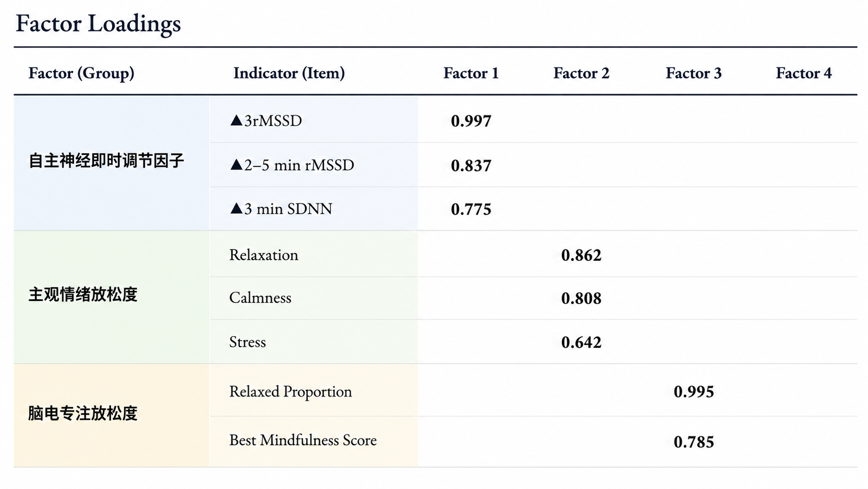868x489 pixels.
Task: Click the Indicator (Item) column header
Action: pos(289,73)
